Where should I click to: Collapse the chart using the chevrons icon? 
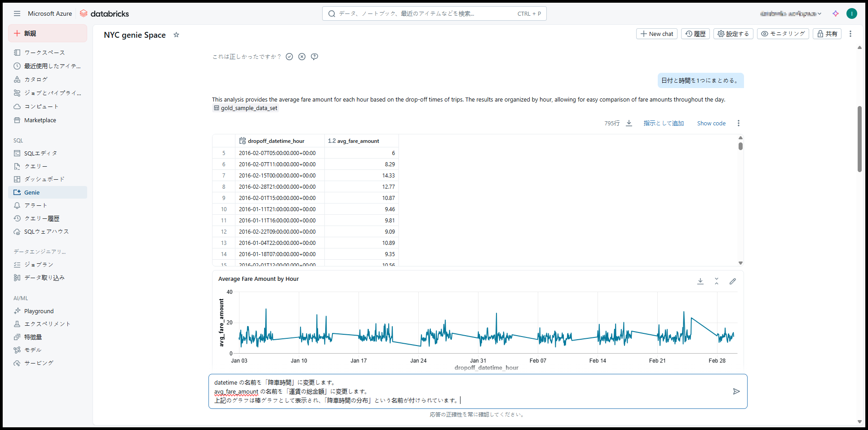click(717, 281)
